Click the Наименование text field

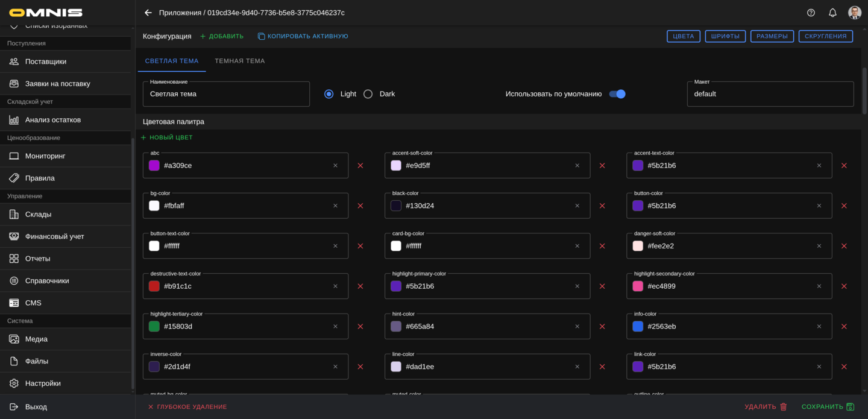tap(226, 94)
